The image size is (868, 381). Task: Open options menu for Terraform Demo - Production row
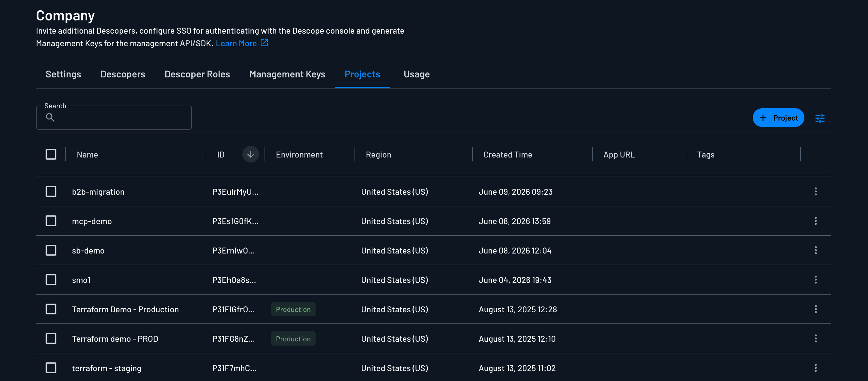click(x=816, y=309)
